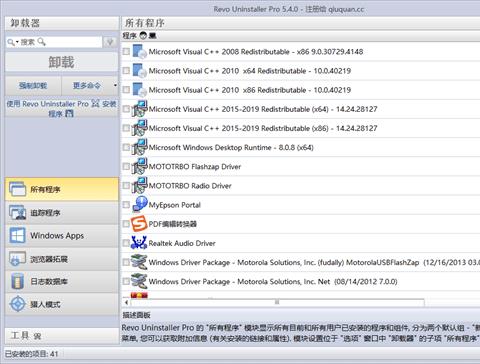Click the horizontal scrollbar left arrow
This screenshot has height=364, width=480.
pyautogui.click(x=126, y=302)
